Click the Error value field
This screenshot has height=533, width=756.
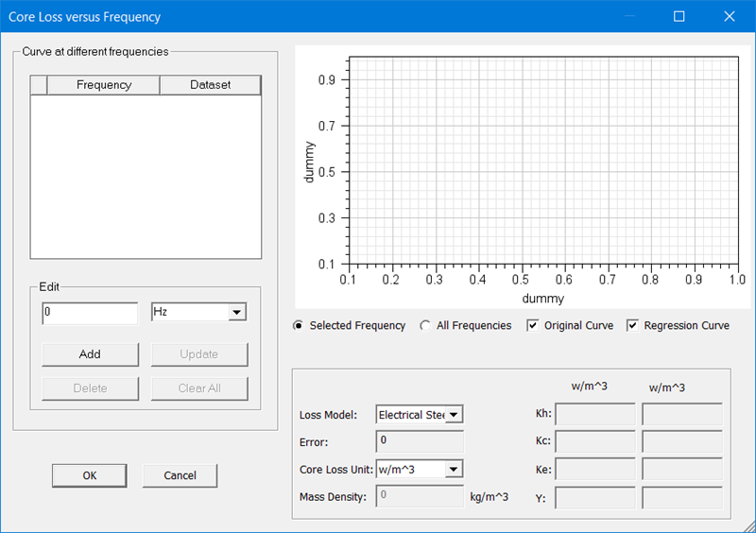point(420,441)
